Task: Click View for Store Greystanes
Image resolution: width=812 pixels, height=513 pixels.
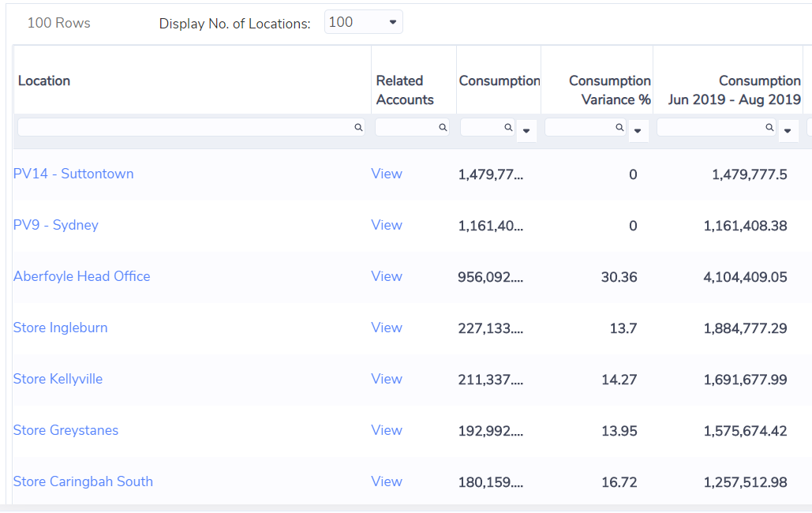Action: (x=387, y=430)
